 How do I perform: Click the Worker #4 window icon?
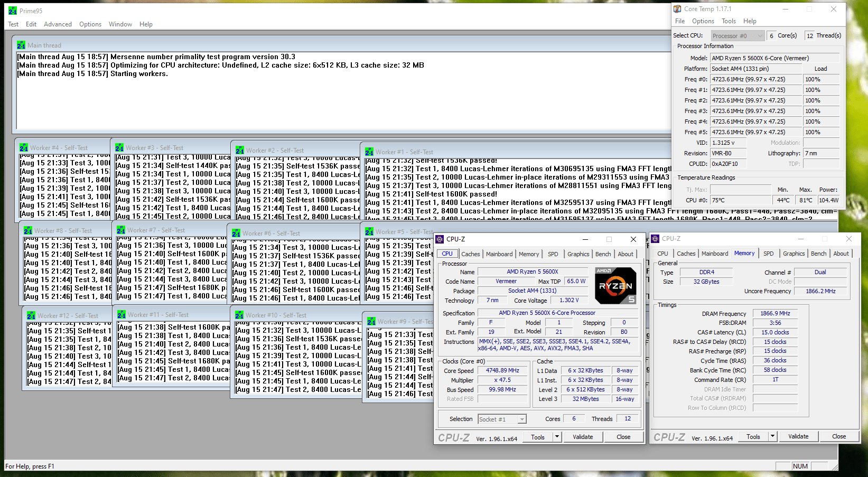24,148
